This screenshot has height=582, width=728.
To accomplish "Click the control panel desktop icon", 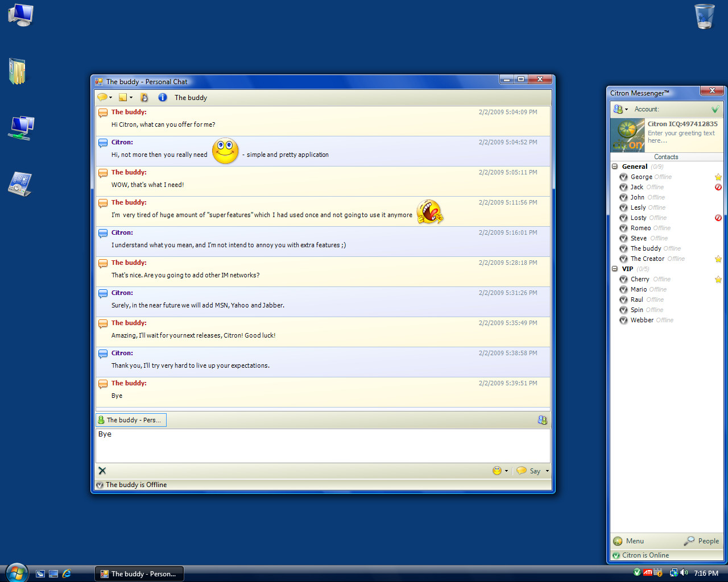I will pyautogui.click(x=20, y=184).
